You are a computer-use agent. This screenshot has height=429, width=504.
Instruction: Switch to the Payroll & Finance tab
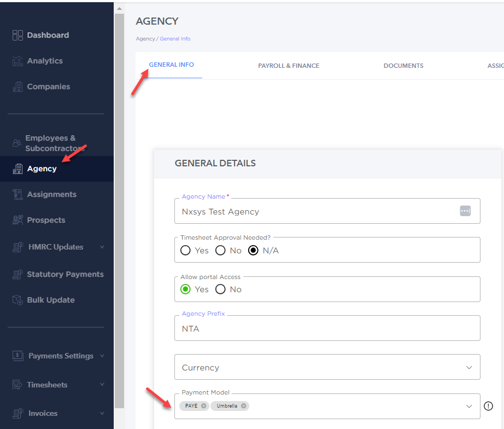pyautogui.click(x=289, y=66)
